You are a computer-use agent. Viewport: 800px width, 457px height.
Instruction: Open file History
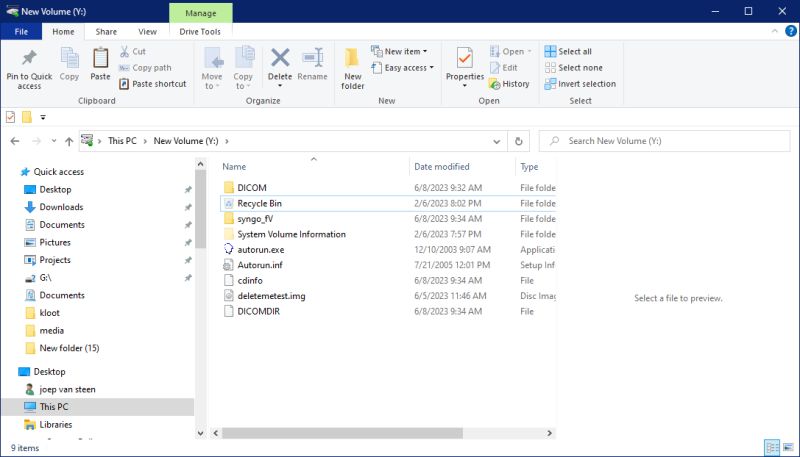509,84
